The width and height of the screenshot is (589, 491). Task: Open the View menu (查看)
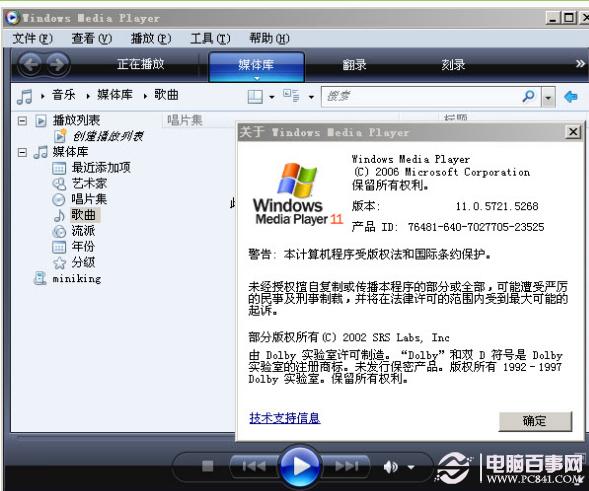coord(92,38)
